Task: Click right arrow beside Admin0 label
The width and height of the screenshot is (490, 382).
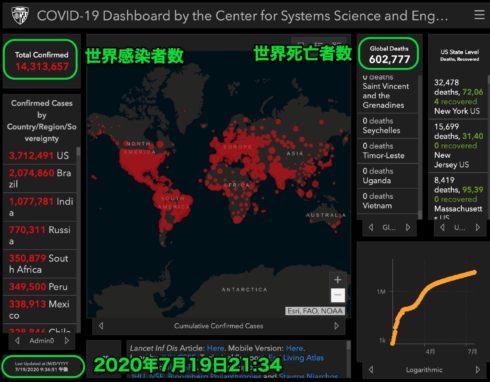Action: point(67,341)
